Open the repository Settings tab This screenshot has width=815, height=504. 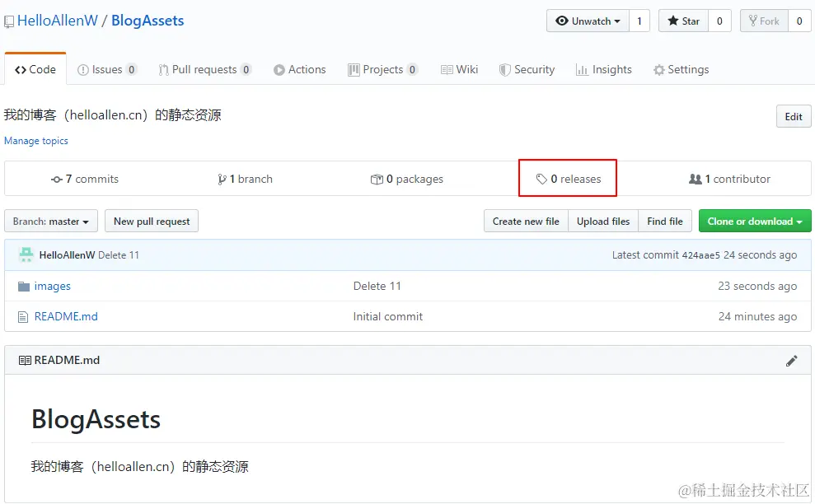click(682, 69)
